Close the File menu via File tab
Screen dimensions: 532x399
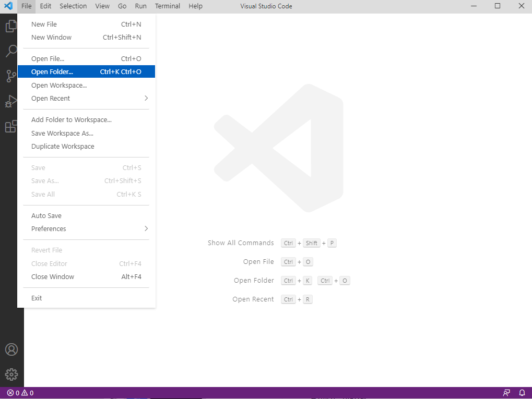[27, 6]
